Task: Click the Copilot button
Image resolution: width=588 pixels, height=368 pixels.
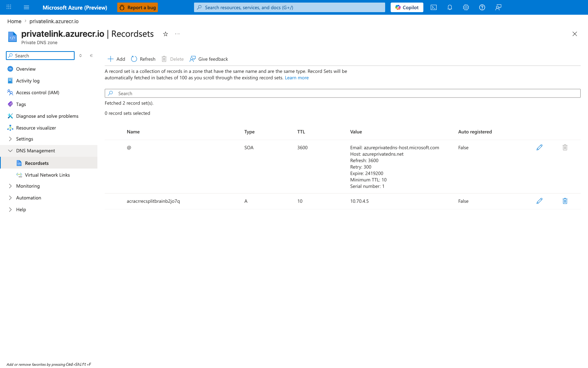Action: click(x=407, y=7)
